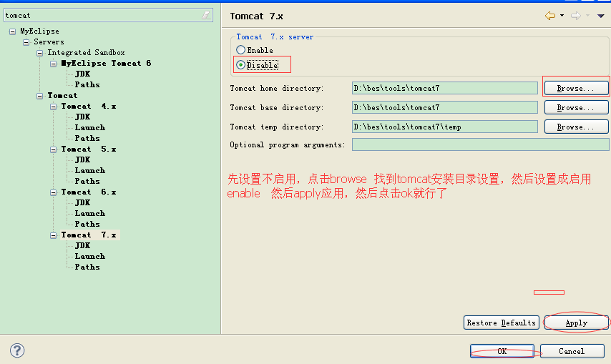This screenshot has height=364, width=611.
Task: Click the forward navigation arrow icon
Action: pyautogui.click(x=576, y=16)
